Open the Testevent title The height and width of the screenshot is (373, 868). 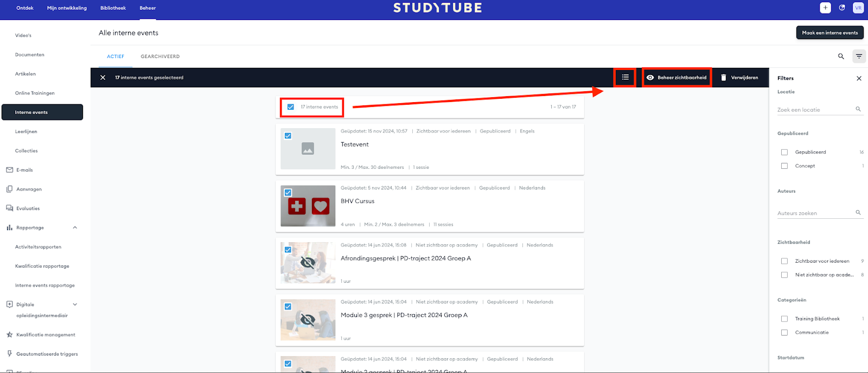[x=355, y=144]
